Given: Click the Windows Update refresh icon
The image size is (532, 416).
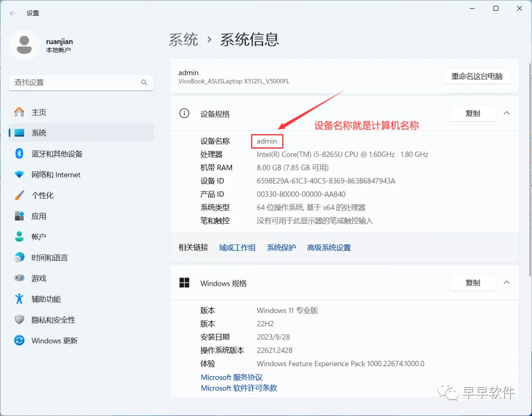Looking at the screenshot, I should pos(19,340).
